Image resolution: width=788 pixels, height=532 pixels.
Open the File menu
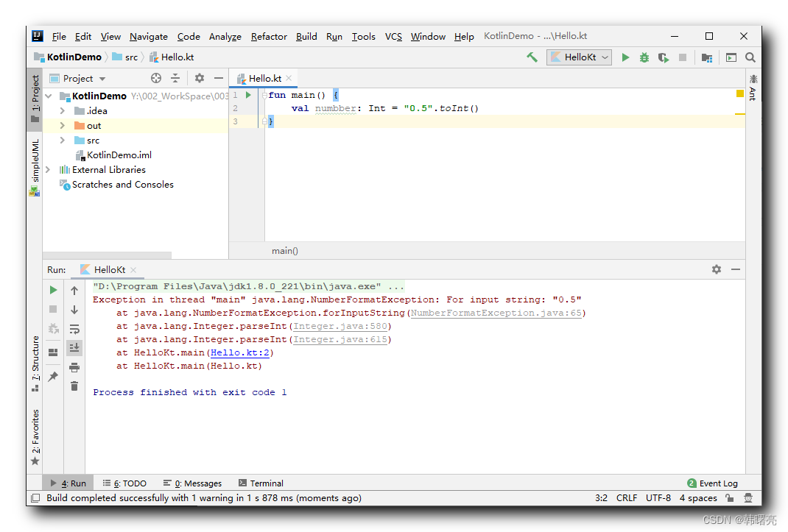pos(59,36)
